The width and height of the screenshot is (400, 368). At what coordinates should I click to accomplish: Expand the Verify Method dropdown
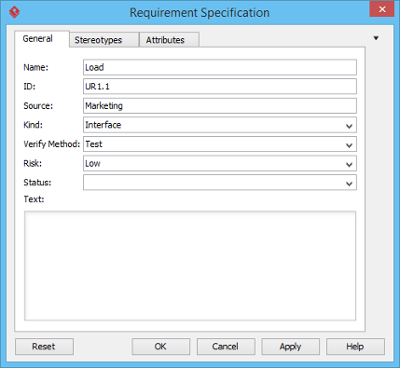click(349, 145)
